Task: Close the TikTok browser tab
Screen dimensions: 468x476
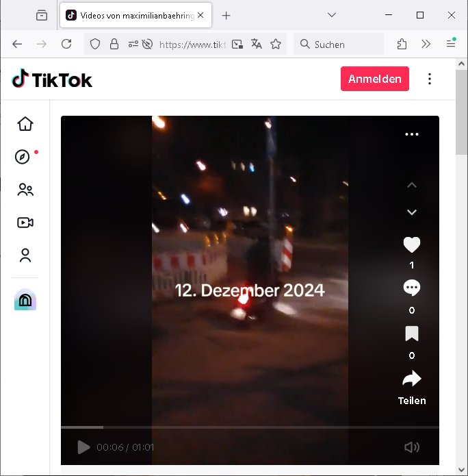Action: pyautogui.click(x=200, y=15)
